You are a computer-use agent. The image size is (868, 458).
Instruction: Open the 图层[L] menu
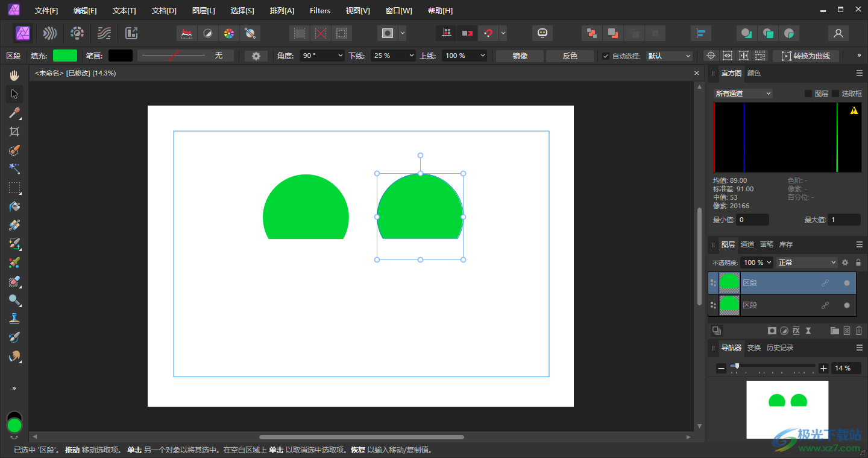click(203, 11)
